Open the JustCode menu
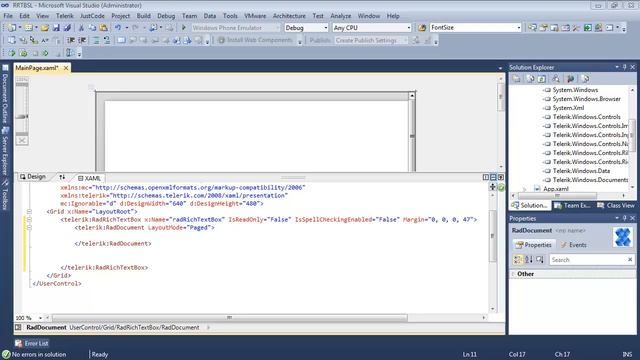The image size is (640, 360). pos(92,16)
